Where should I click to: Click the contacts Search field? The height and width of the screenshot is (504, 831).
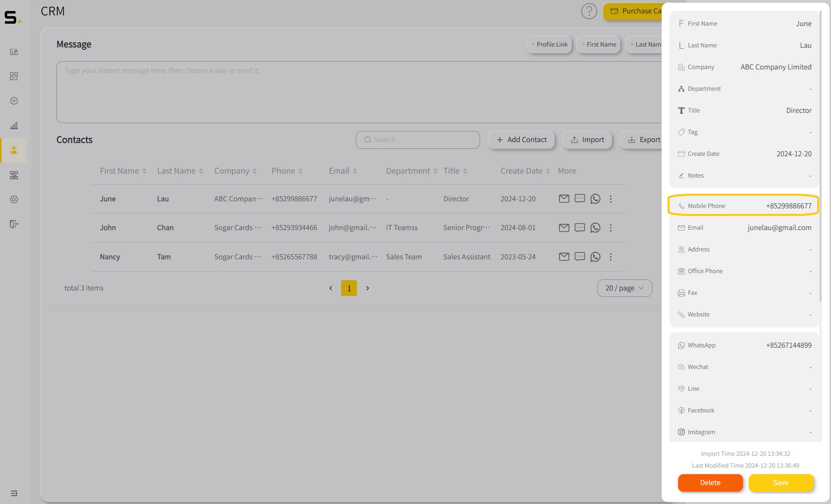point(418,140)
